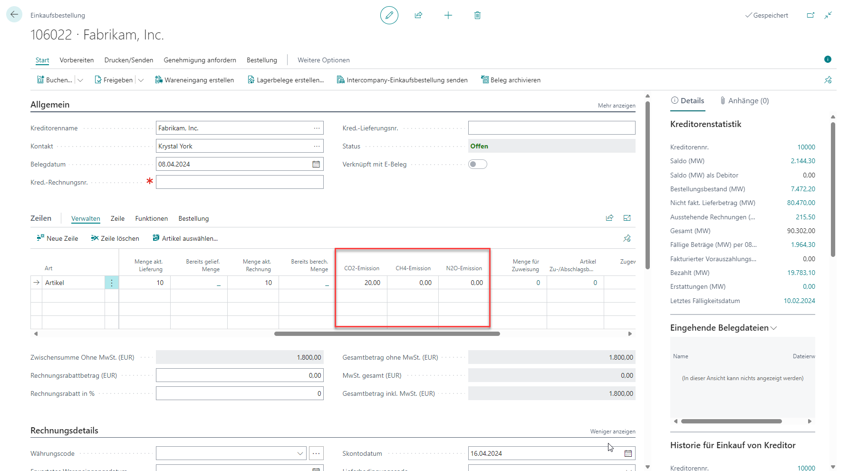Viewport: 868px width, 471px height.
Task: Open the Belegdatum calendar picker icon
Action: pos(316,164)
